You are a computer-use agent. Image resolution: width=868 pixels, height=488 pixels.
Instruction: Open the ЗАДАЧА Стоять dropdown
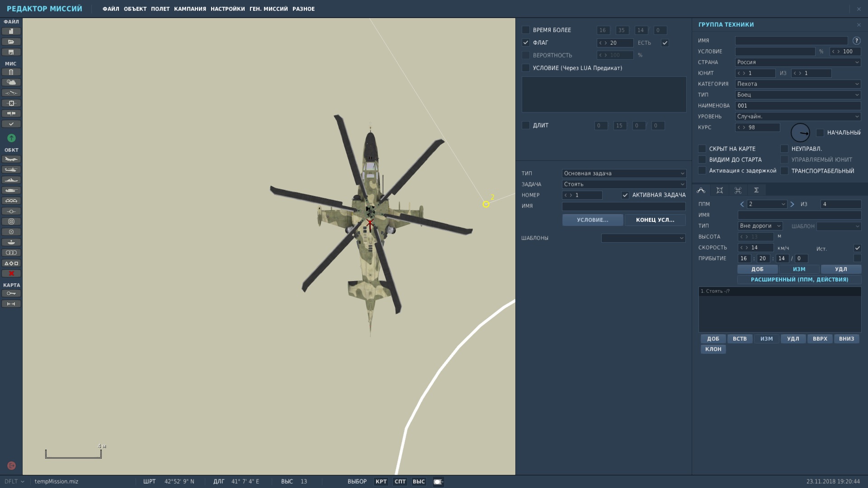tap(624, 184)
